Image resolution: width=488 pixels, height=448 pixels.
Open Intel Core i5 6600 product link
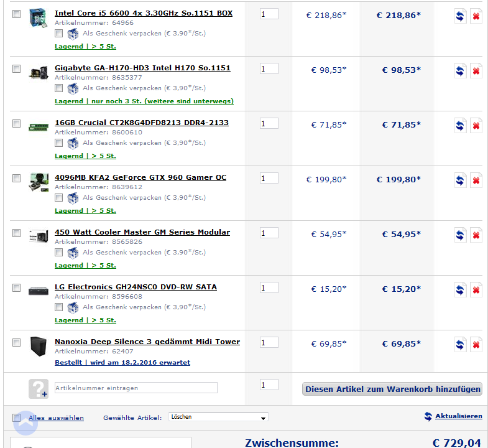(x=144, y=14)
